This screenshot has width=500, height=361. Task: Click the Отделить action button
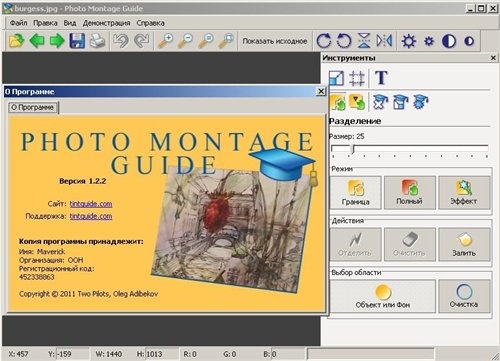(356, 244)
